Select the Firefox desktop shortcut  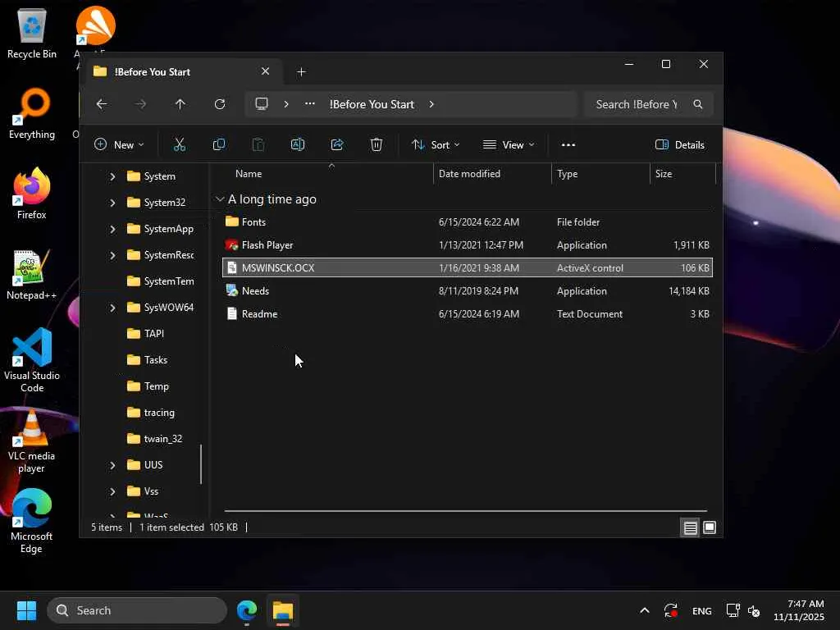(32, 194)
